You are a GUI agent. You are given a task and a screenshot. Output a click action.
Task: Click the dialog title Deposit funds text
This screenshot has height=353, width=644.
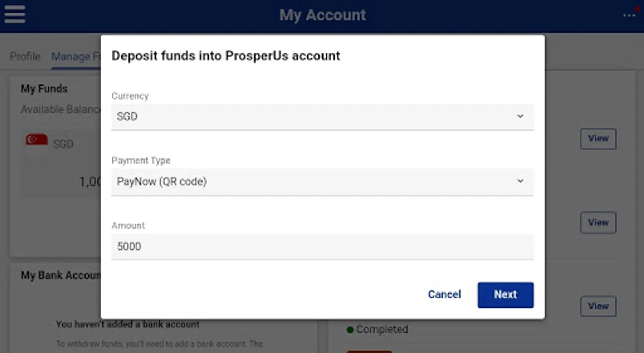225,56
